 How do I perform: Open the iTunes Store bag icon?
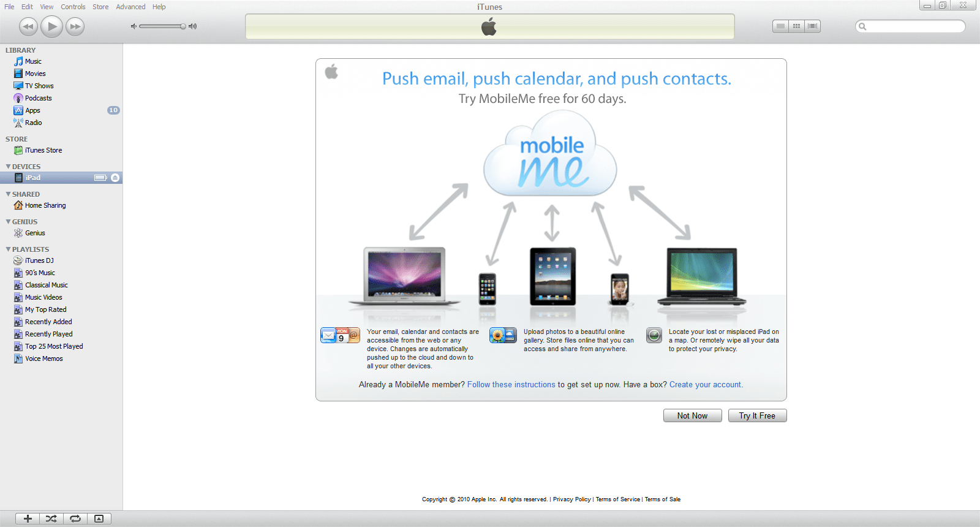tap(18, 150)
